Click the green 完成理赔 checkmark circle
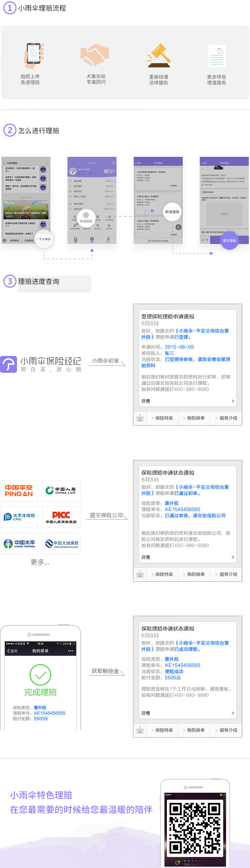This screenshot has height=868, width=250. pyautogui.click(x=40, y=675)
